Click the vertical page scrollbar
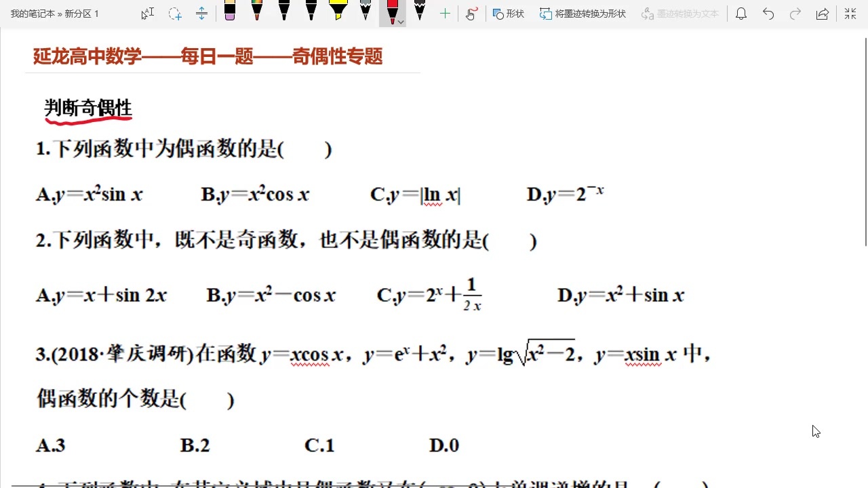The height and width of the screenshot is (488, 868). (865, 142)
